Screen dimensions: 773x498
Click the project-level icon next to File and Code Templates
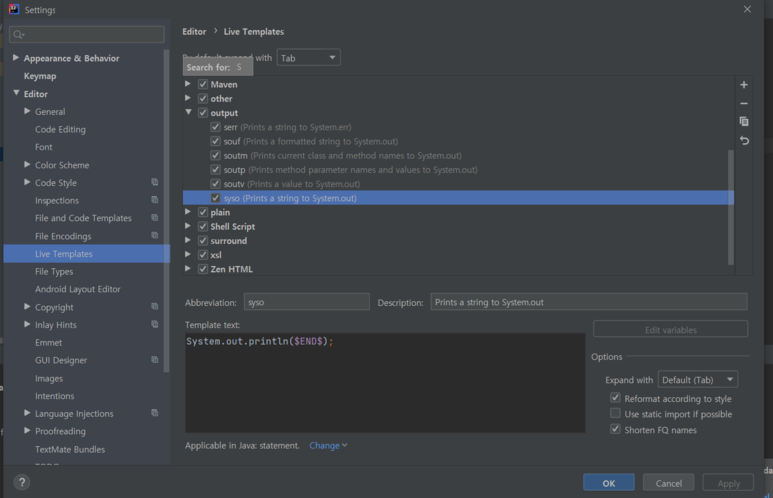[155, 217]
